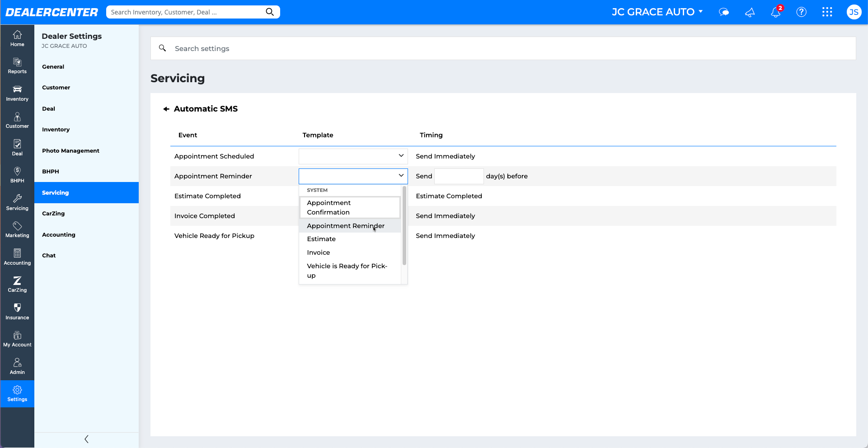Screen dimensions: 868x448
Task: Select Estimate template option
Action: [350, 239]
